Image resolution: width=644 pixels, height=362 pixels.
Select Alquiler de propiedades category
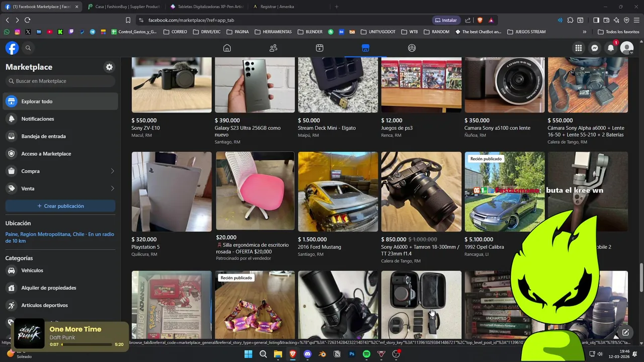click(x=60, y=288)
